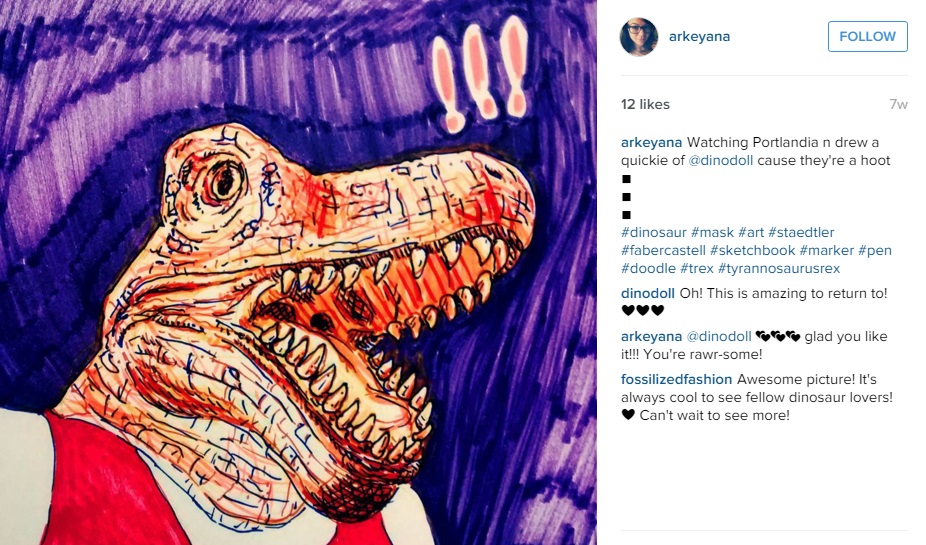Open the arkeyana username in the post header
This screenshot has width=926, height=545.
pyautogui.click(x=699, y=37)
